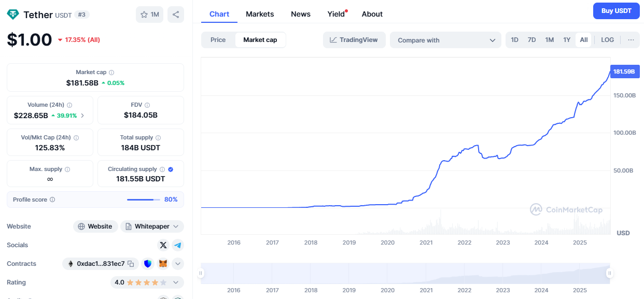Click the Profile score progress bar
The width and height of the screenshot is (644, 299).
(x=144, y=200)
